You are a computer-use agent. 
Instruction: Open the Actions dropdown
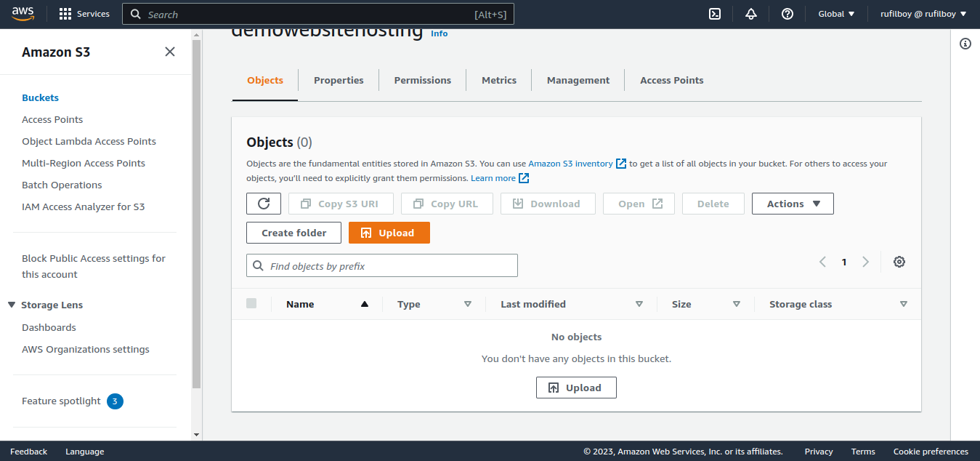tap(793, 204)
